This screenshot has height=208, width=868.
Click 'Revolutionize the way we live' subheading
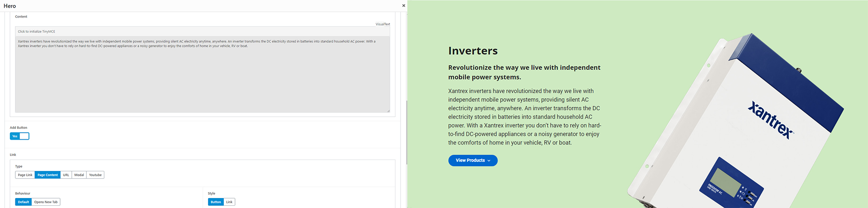524,72
